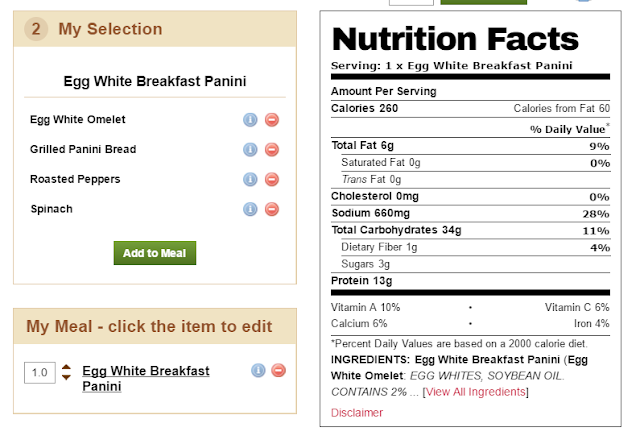Select Egg White Omelet ingredient name

[x=78, y=120]
